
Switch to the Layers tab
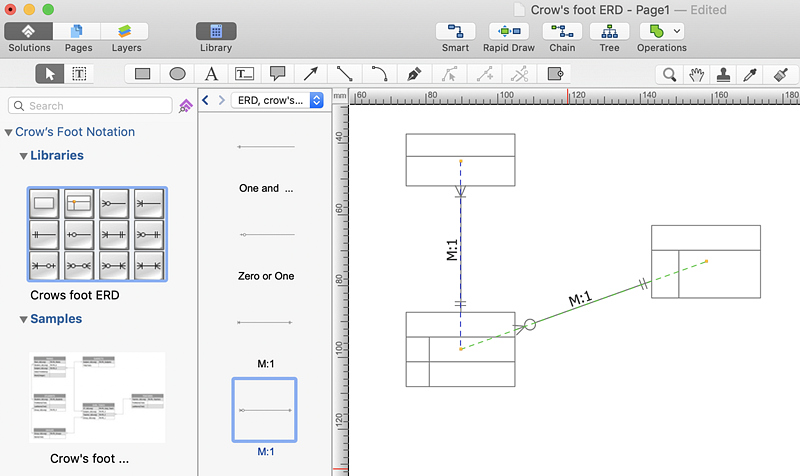126,31
